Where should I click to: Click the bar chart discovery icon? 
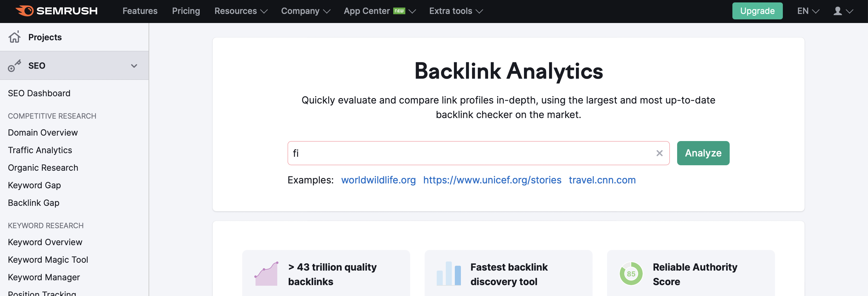point(448,274)
